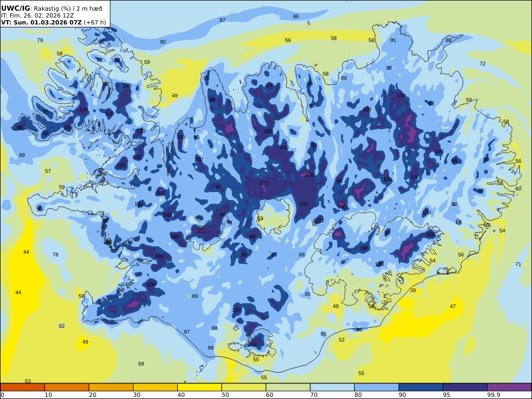Click the '99.9' legend tick label
Screen dimensions: 532x399
(x=493, y=395)
